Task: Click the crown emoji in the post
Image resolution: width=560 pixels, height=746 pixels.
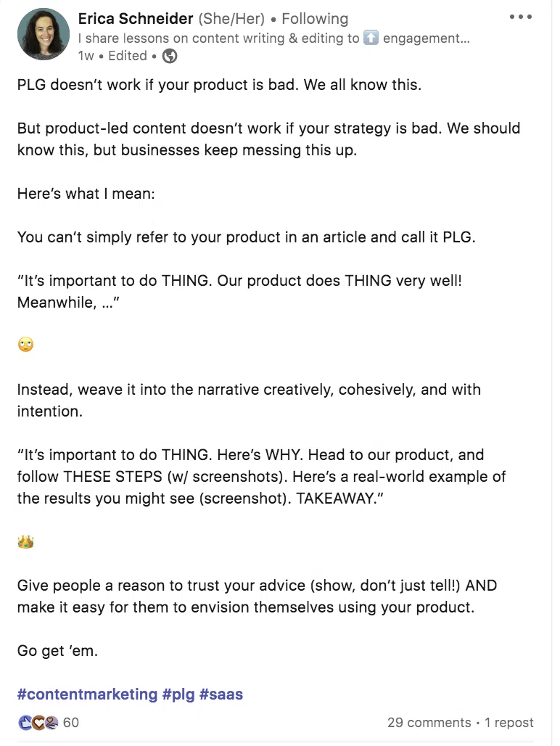Action: tap(25, 541)
